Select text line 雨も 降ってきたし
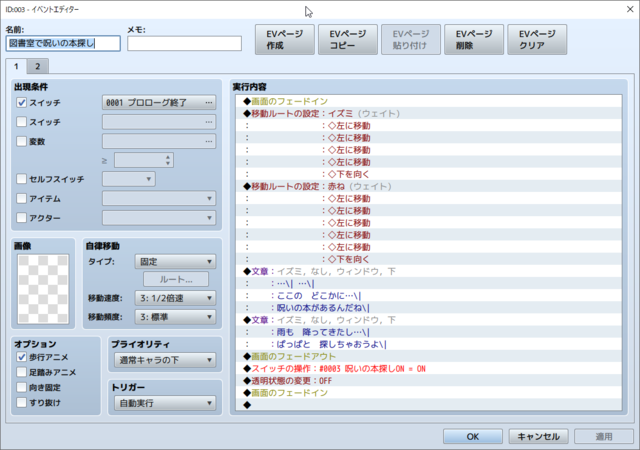This screenshot has width=640, height=450. [x=429, y=332]
